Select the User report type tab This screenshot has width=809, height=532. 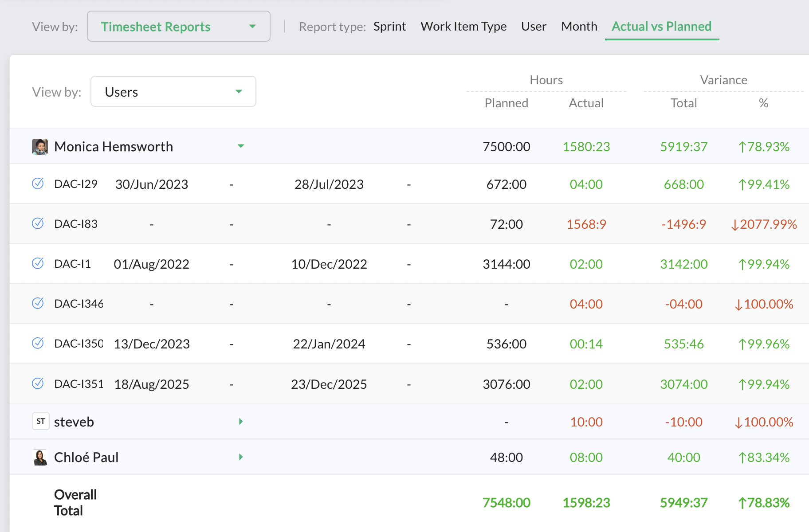[x=534, y=27]
